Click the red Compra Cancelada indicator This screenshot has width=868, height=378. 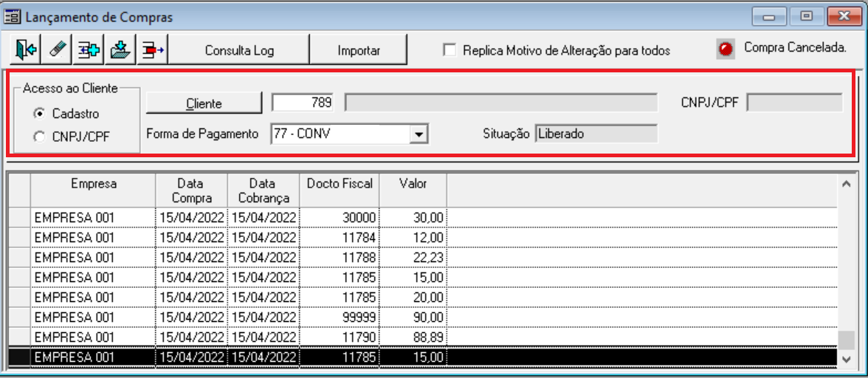coord(726,49)
